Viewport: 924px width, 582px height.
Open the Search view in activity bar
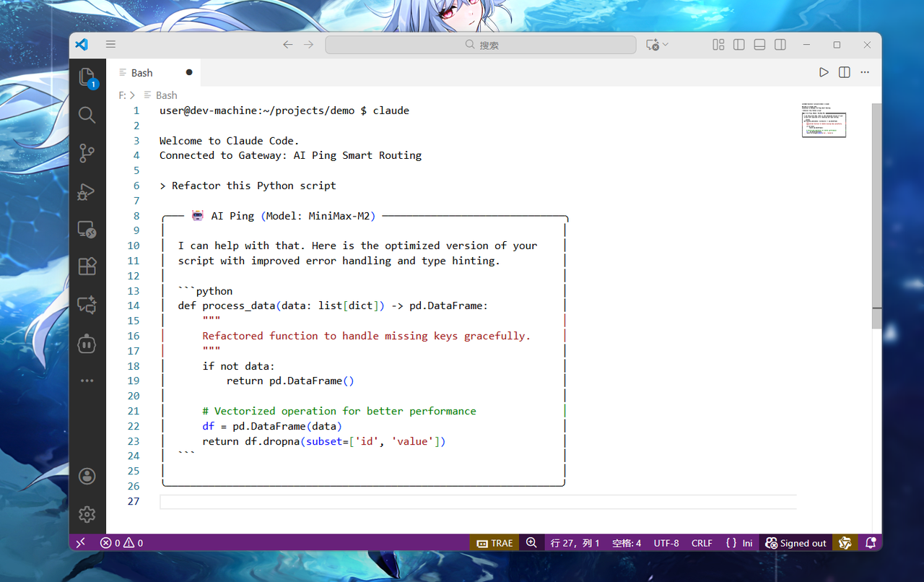coord(87,115)
